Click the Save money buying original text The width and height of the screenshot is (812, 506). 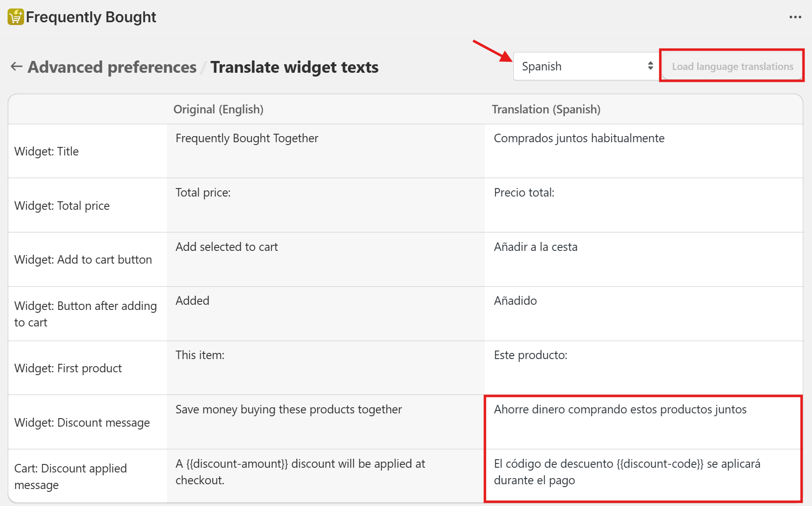[288, 410]
